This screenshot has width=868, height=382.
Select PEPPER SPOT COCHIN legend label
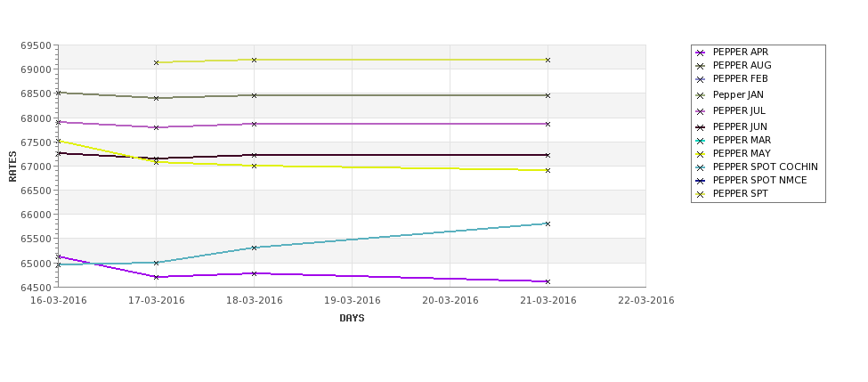point(765,167)
